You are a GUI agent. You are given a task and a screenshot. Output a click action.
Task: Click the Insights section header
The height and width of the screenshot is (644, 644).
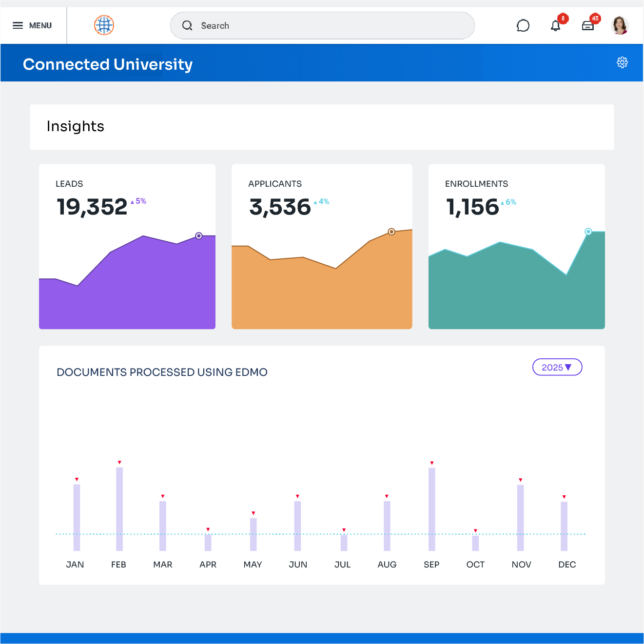tap(76, 127)
